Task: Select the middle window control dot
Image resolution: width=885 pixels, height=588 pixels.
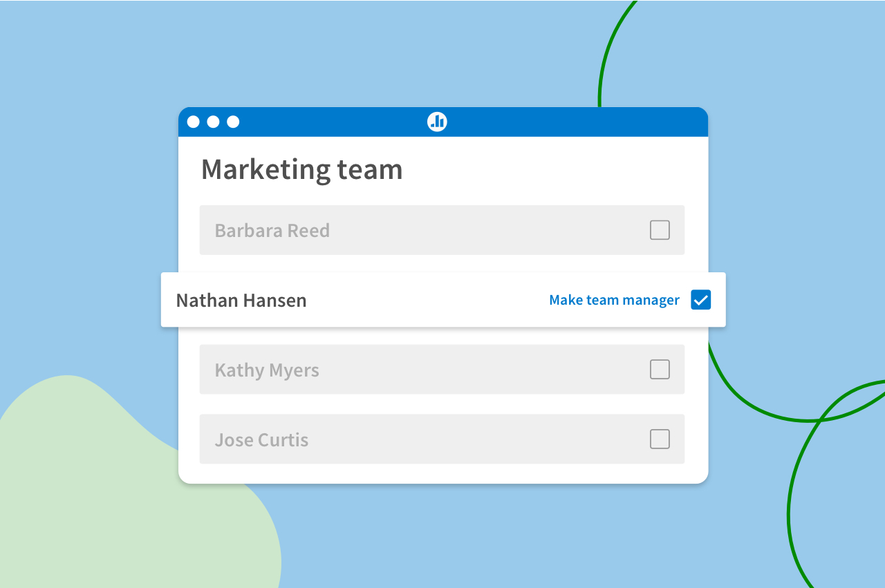Action: [x=212, y=121]
